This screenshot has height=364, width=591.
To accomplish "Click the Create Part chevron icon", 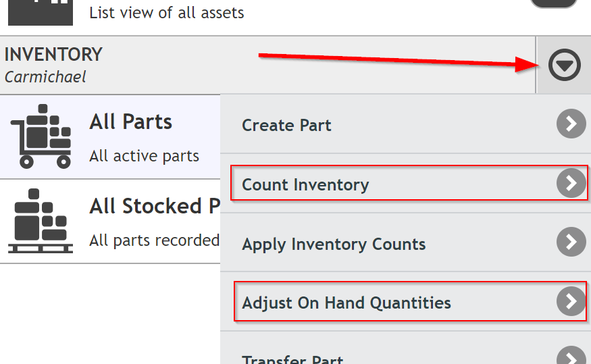I will pyautogui.click(x=571, y=124).
